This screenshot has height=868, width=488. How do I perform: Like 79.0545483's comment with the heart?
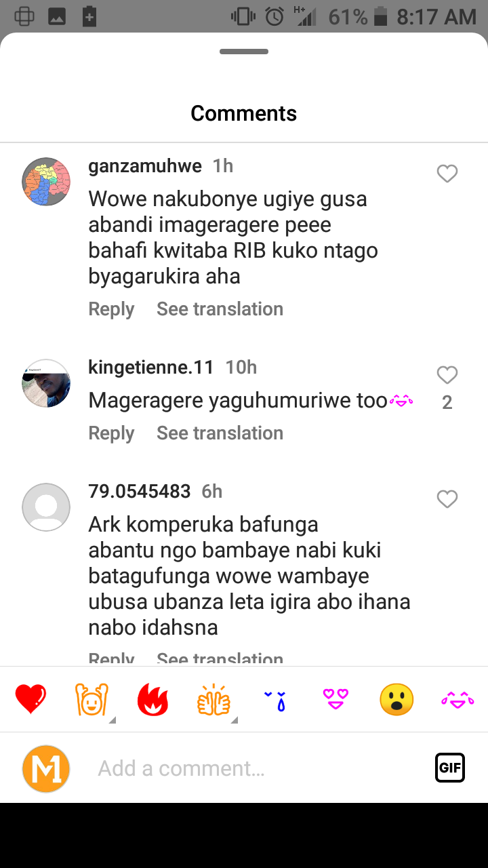point(447,500)
